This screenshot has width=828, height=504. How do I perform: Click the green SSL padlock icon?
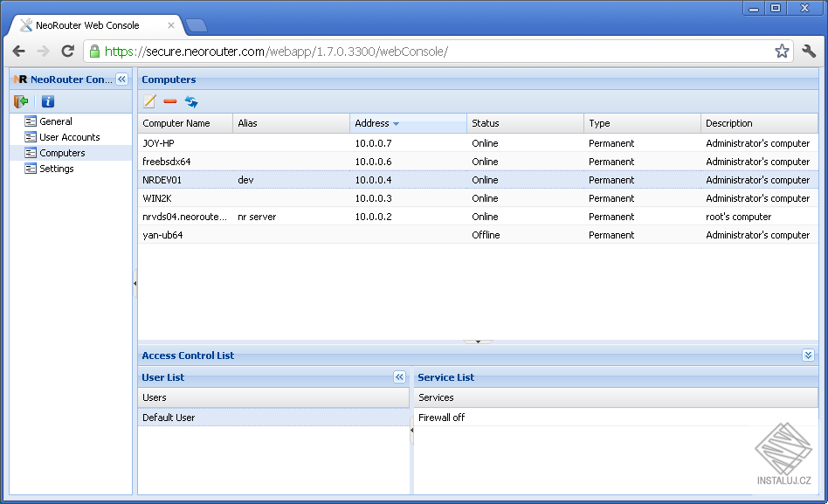click(x=94, y=52)
